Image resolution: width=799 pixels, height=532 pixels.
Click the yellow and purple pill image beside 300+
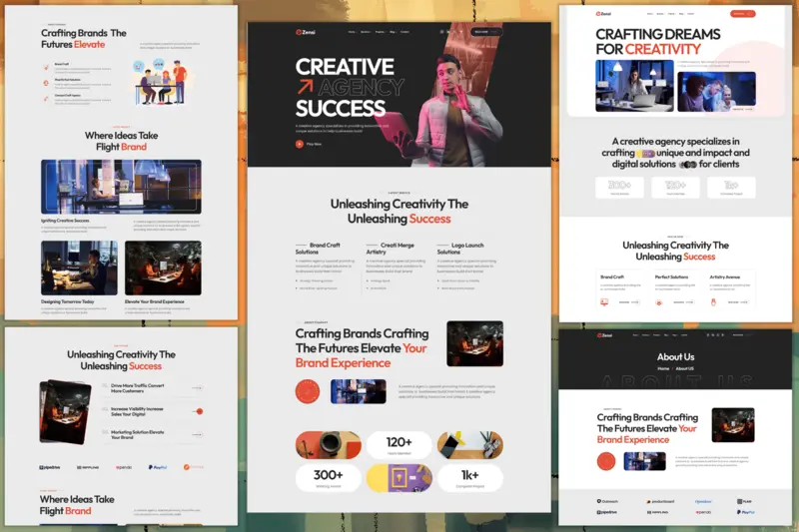(399, 478)
